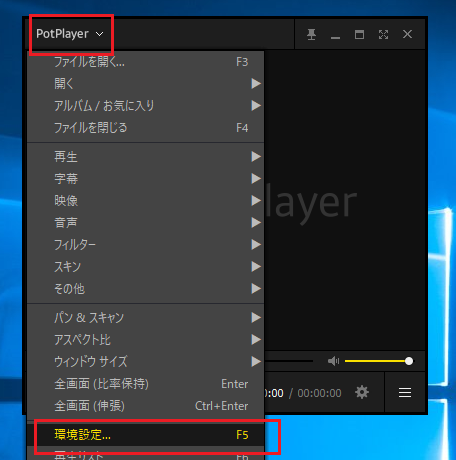Open the その他 submenu
456x460 pixels.
146,289
